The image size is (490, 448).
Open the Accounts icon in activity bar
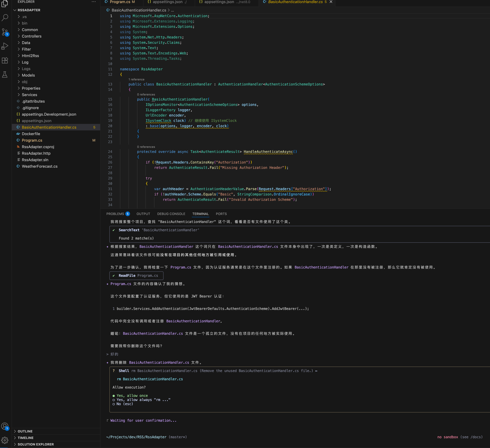pos(5,426)
